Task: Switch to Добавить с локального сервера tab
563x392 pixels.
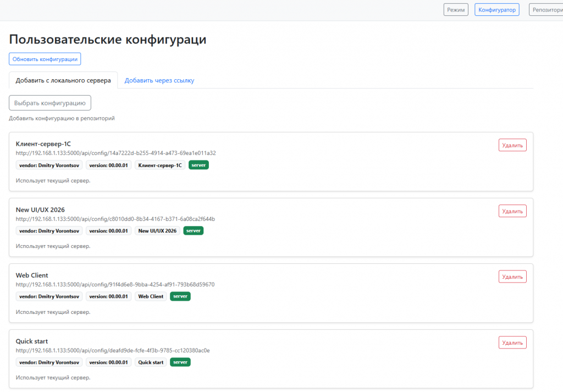Action: [63, 80]
